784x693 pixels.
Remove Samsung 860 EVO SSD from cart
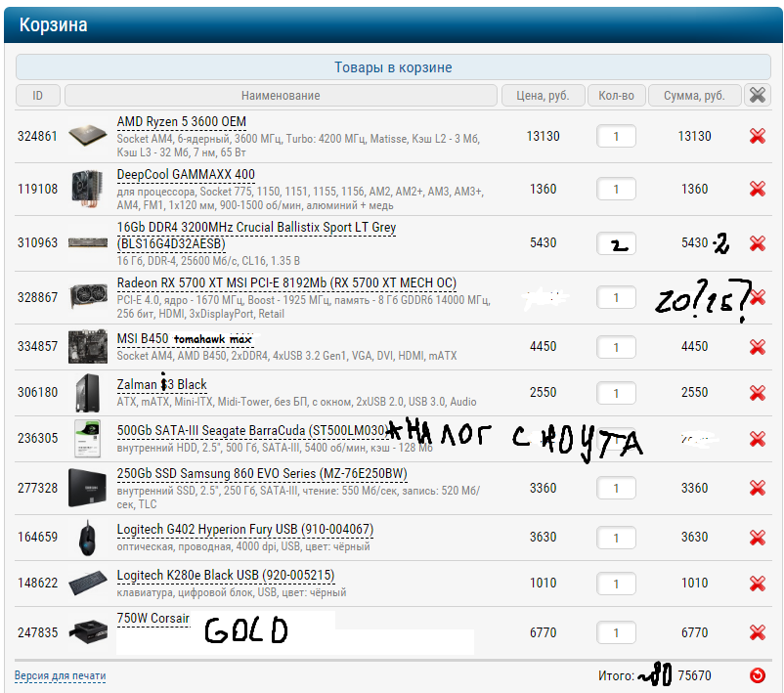point(758,488)
